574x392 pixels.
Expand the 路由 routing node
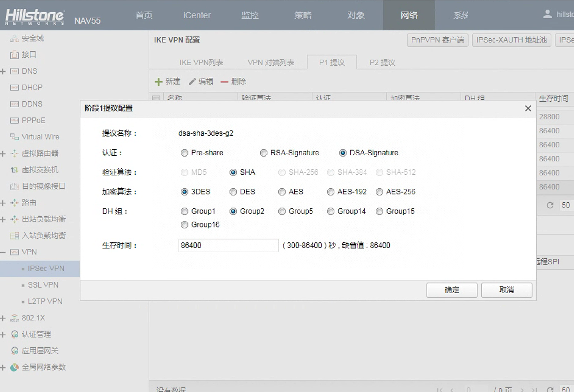coord(3,203)
